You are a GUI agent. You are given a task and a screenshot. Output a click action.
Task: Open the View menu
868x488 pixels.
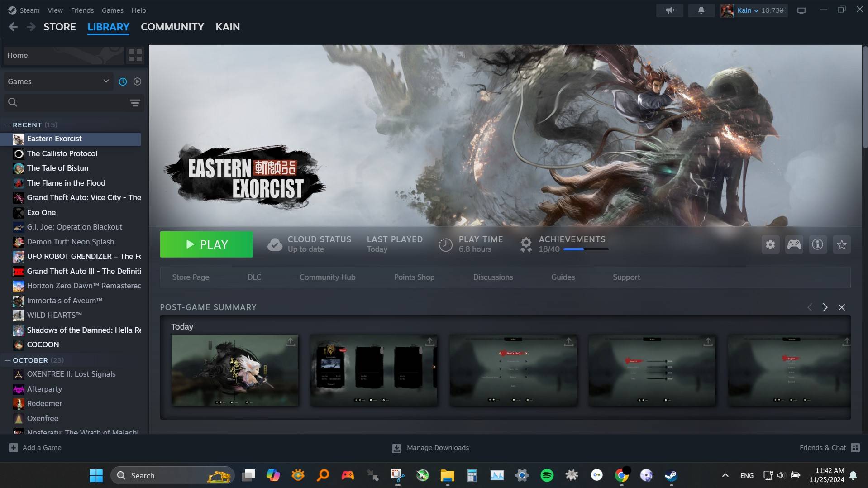pos(55,10)
